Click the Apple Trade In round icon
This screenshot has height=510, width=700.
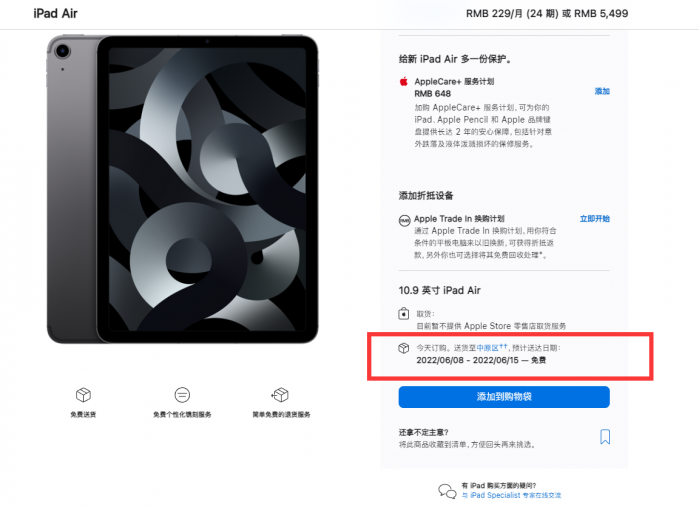point(404,219)
